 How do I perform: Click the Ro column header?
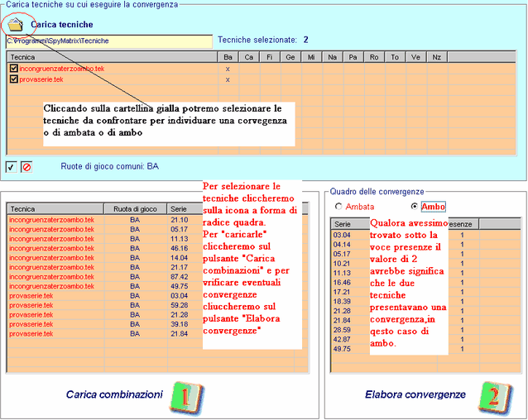(x=374, y=57)
